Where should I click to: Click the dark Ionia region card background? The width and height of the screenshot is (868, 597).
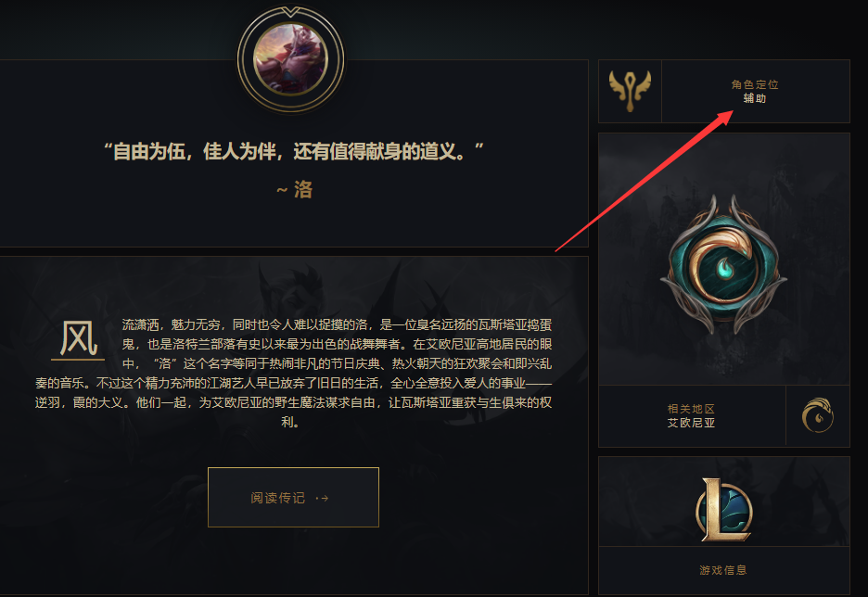pos(724,259)
